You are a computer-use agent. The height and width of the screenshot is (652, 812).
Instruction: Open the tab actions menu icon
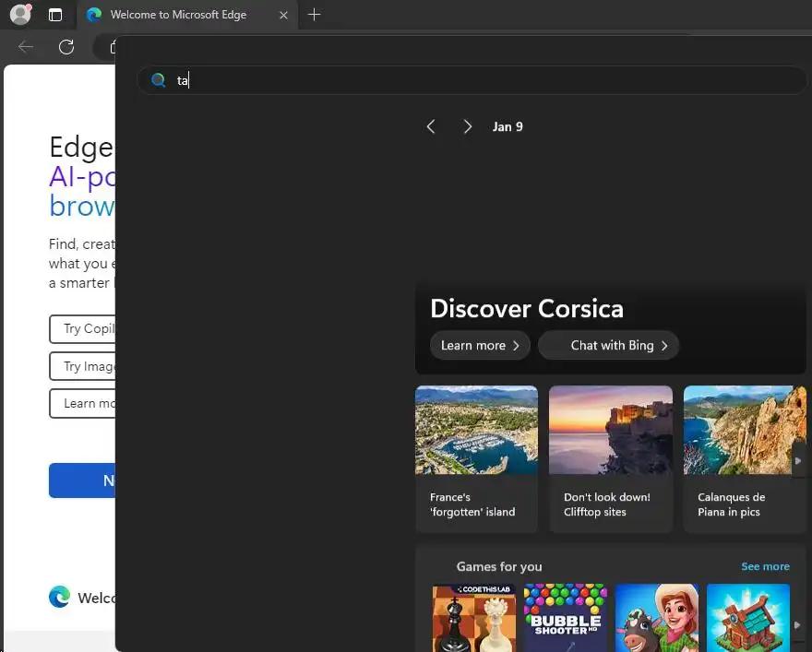54,15
